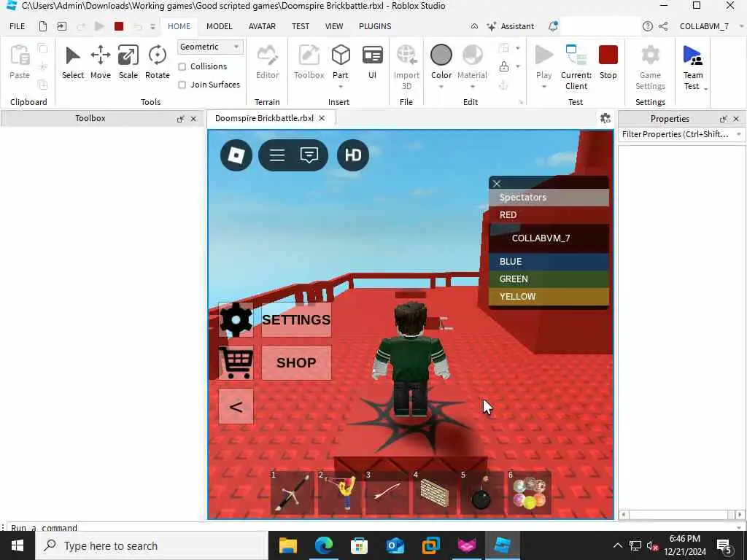Screen dimensions: 747x560
Task: Switch to the VIEW ribbon tab
Action: click(334, 26)
